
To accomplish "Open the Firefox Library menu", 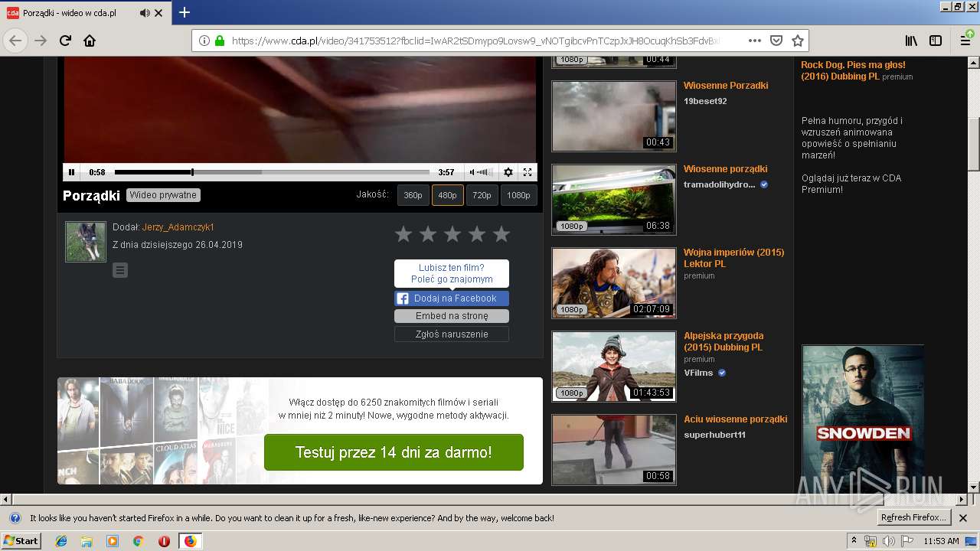I will pyautogui.click(x=911, y=41).
